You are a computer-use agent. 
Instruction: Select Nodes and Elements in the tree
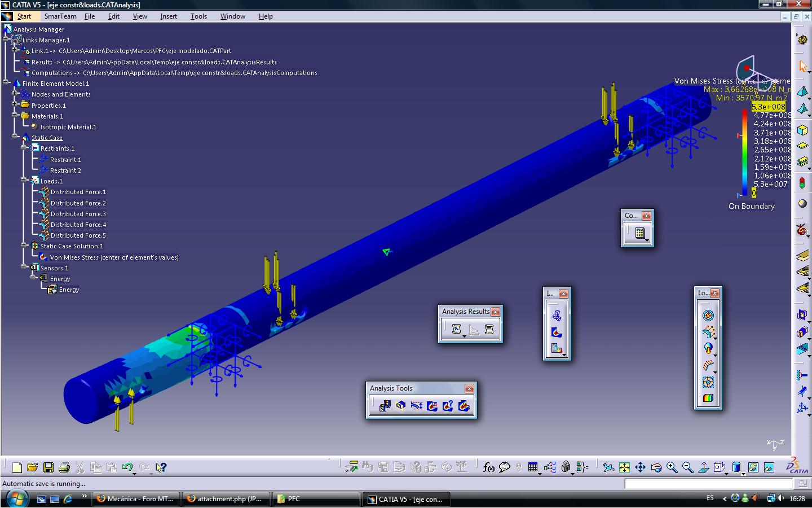(x=61, y=94)
